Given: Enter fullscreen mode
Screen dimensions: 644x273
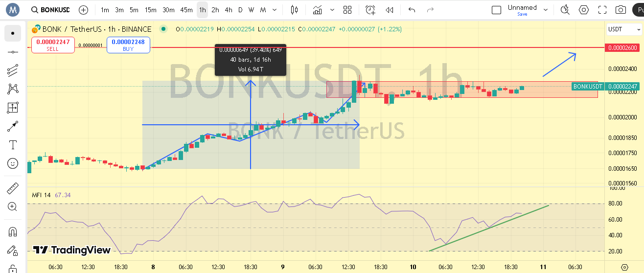Looking at the screenshot, I should tap(602, 10).
